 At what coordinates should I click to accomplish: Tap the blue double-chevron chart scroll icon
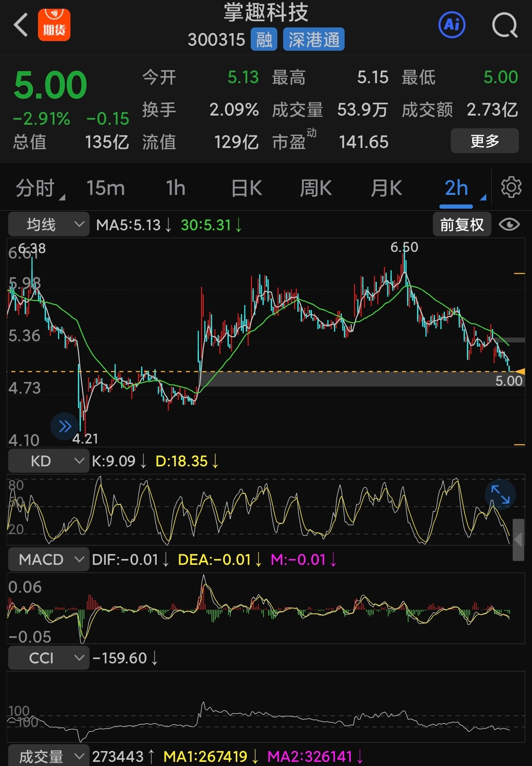(x=64, y=426)
